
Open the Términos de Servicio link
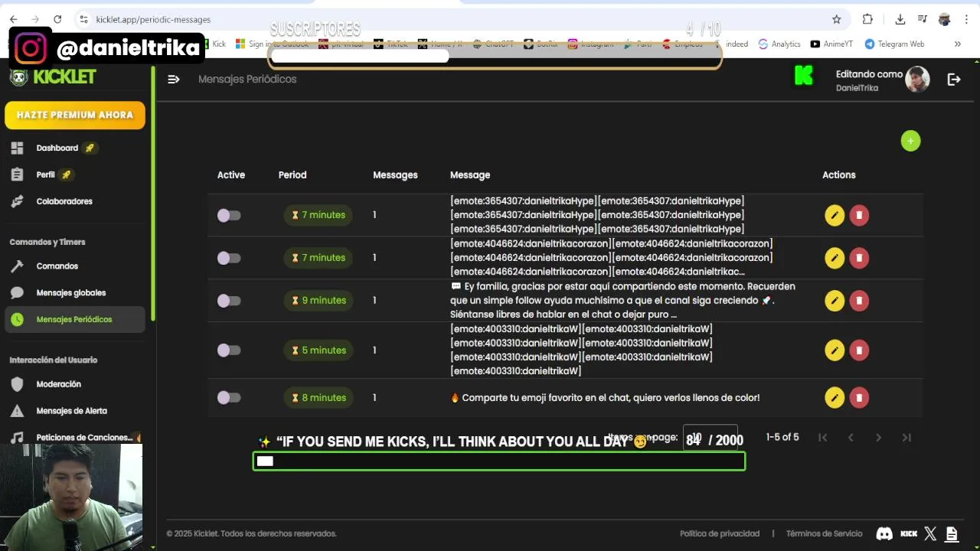[824, 534]
